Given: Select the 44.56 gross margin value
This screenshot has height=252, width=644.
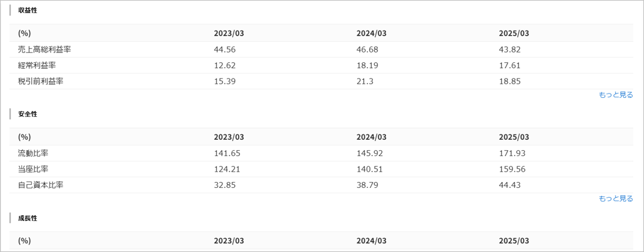Looking at the screenshot, I should [x=225, y=50].
